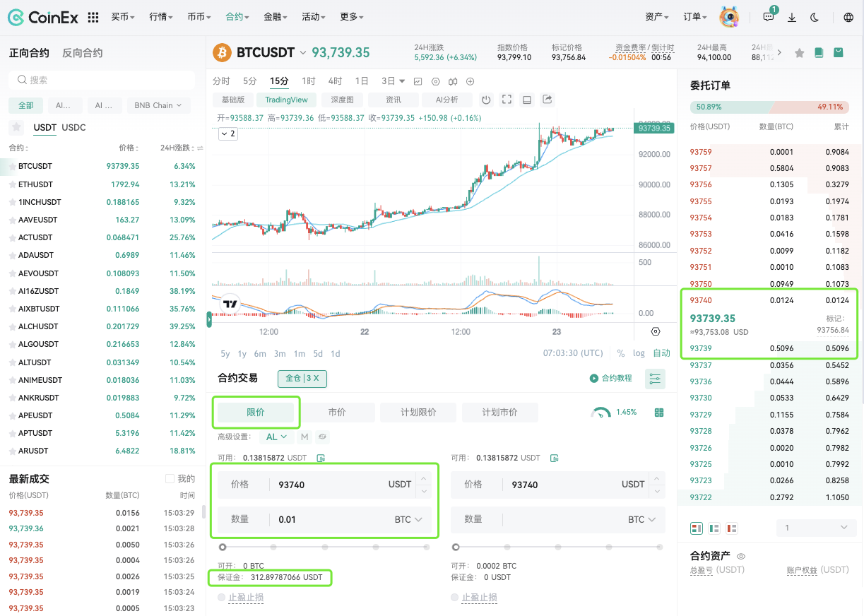Open the AL advanced setting dropdown
864x616 pixels.
pos(276,437)
